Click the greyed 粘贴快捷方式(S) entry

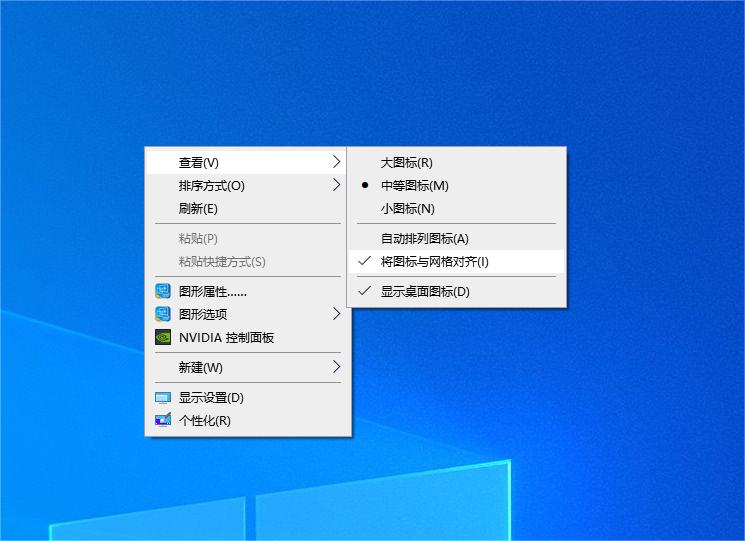click(222, 262)
